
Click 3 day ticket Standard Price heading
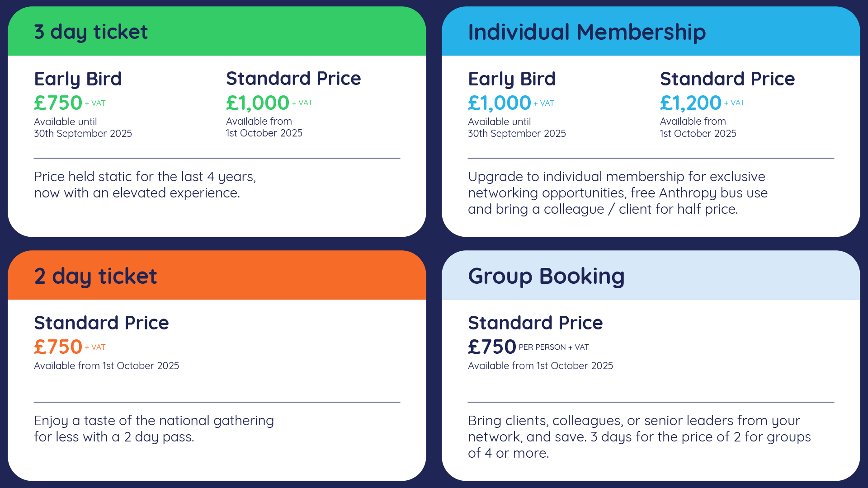[x=293, y=79]
